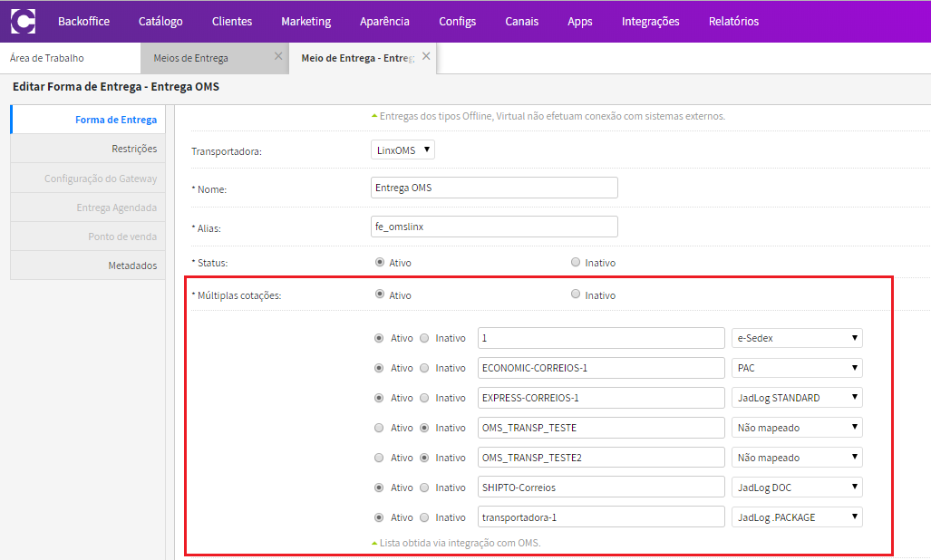Set Múltiplas cotações to Inativo

point(576,294)
